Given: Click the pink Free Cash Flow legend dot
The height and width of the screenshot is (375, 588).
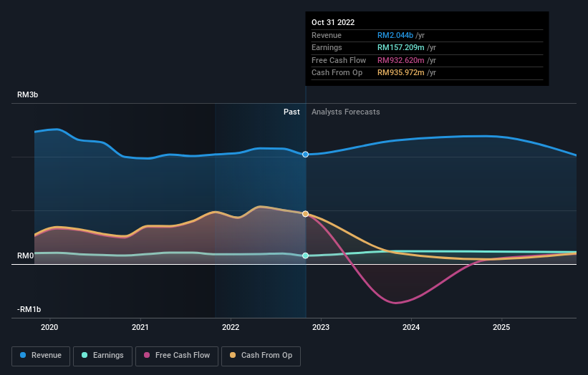Looking at the screenshot, I should [x=147, y=355].
